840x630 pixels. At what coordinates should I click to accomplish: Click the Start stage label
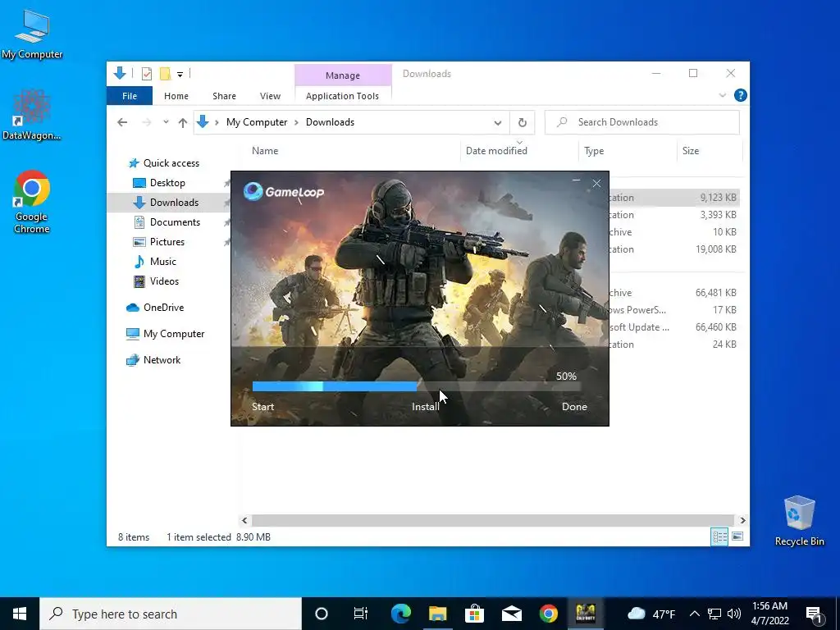(263, 407)
